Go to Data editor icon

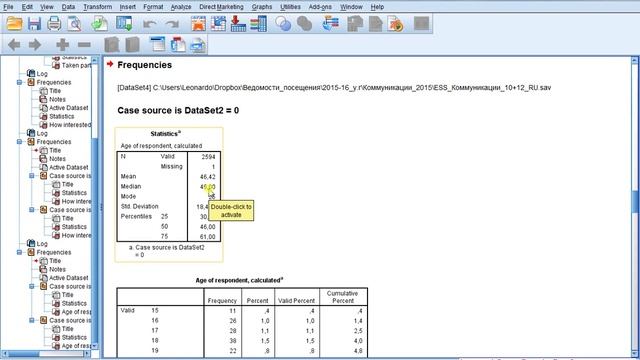198,24
